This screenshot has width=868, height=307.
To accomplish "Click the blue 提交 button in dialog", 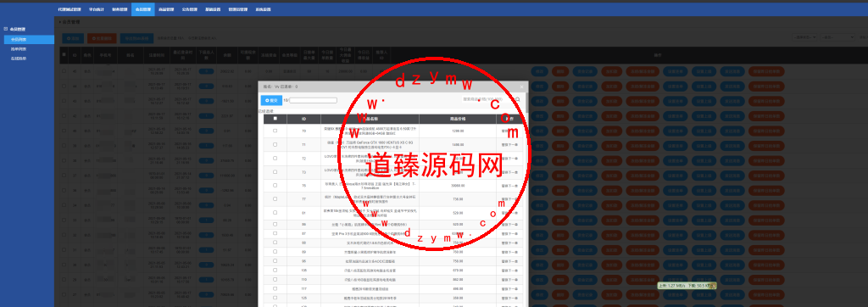I will click(271, 100).
